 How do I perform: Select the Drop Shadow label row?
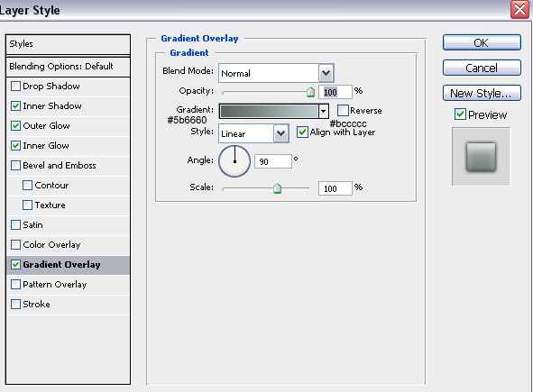68,87
